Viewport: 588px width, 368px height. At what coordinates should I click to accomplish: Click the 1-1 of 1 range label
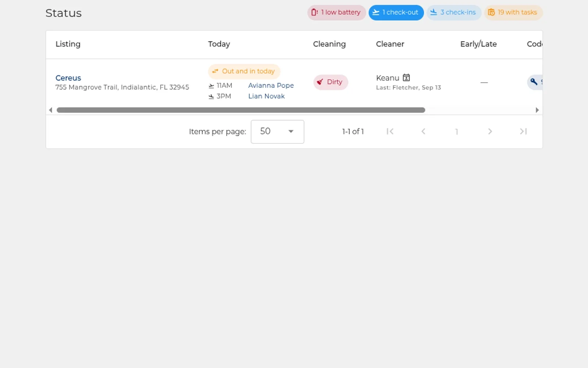tap(353, 131)
